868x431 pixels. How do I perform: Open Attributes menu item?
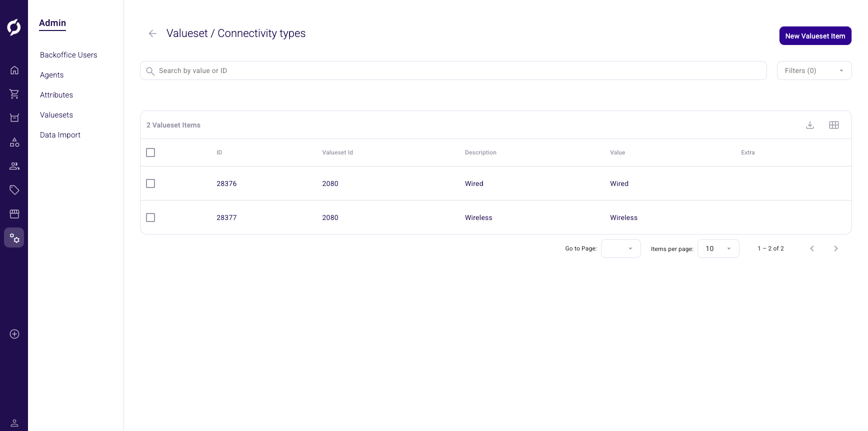(x=56, y=95)
